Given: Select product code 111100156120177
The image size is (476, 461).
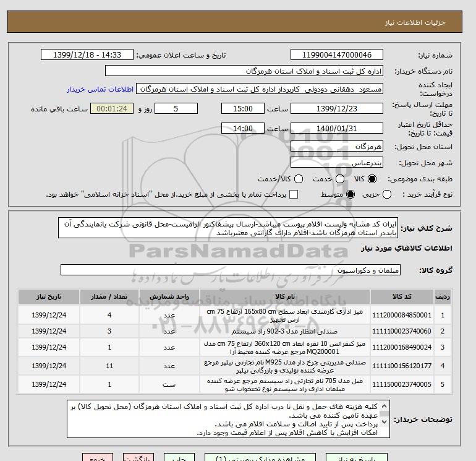Looking at the screenshot, I should point(402,366).
